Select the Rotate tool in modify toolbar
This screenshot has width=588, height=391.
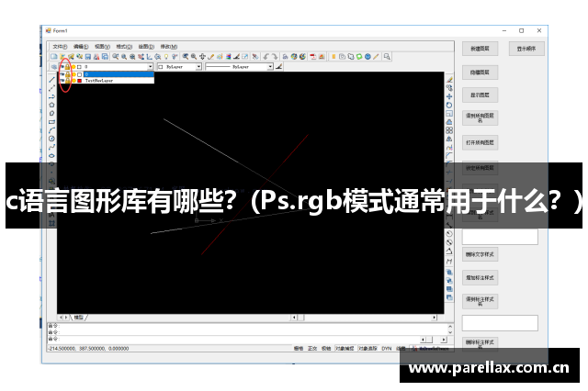pyautogui.click(x=449, y=106)
